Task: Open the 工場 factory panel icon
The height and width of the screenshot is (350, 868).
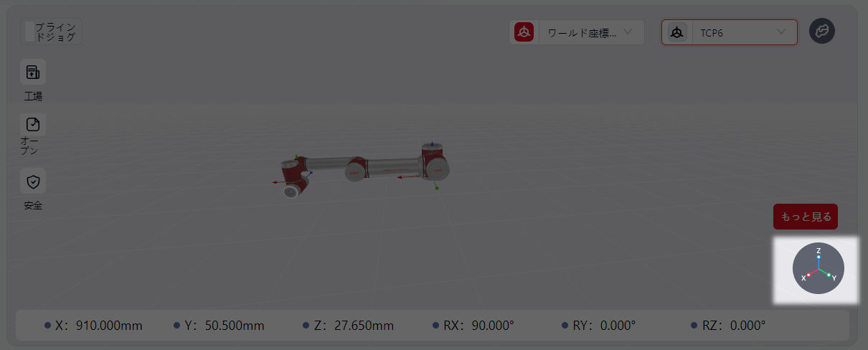Action: 33,72
